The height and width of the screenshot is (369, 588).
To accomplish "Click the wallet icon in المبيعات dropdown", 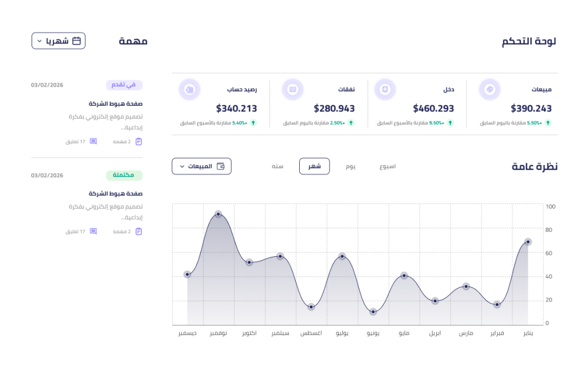I will pyautogui.click(x=220, y=167).
